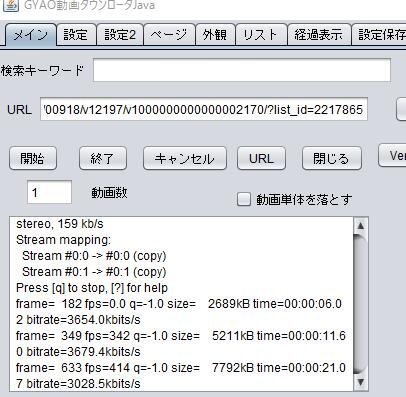This screenshot has width=406, height=397.
Task: Open the 外観 tab
Action: click(215, 35)
